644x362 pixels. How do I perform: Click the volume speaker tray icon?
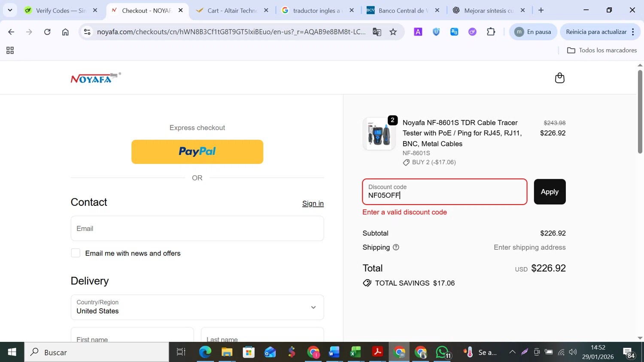coord(573,352)
